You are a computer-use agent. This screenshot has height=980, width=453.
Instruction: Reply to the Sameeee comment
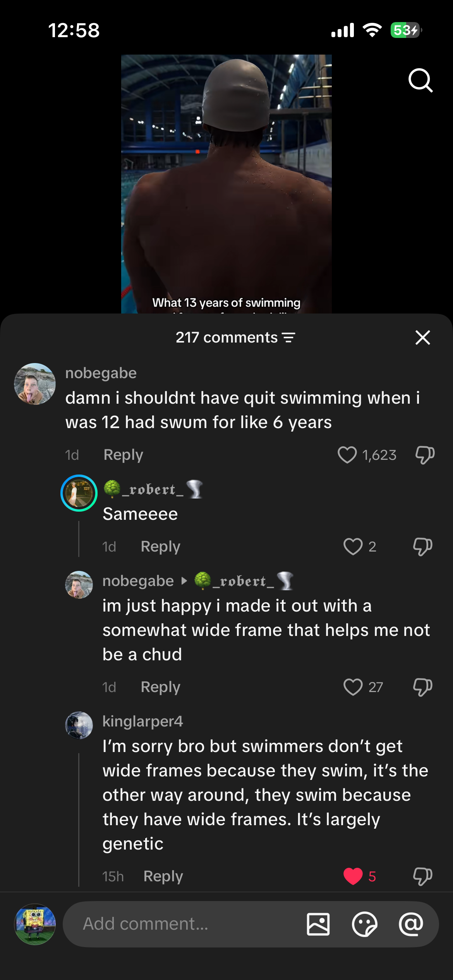(x=160, y=547)
